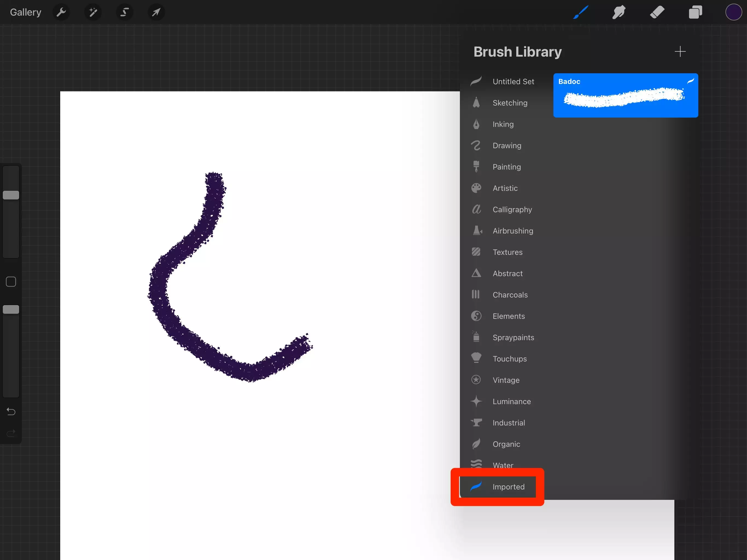Click the undo arrow in sidebar
Image resolution: width=747 pixels, height=560 pixels.
click(x=11, y=412)
